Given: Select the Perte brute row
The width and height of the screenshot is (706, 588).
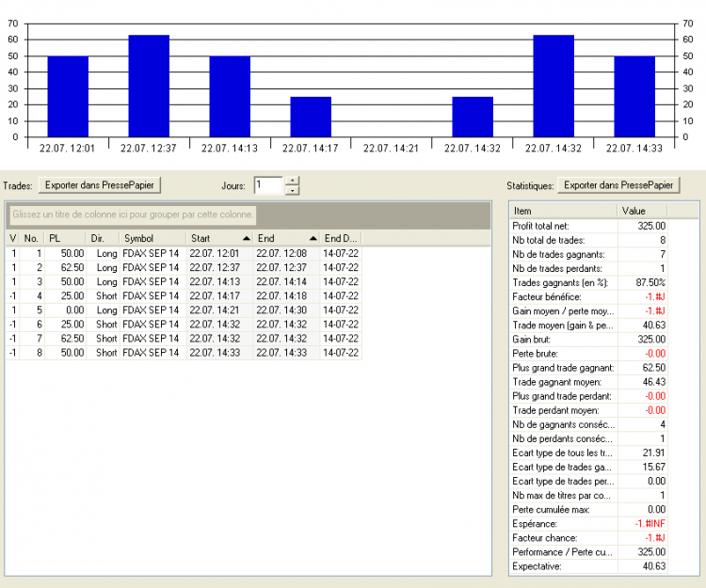Looking at the screenshot, I should click(x=588, y=354).
